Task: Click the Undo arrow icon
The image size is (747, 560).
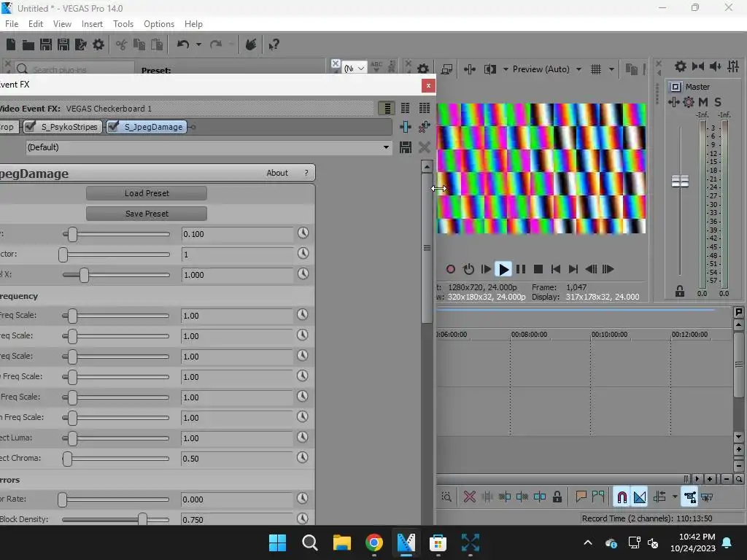Action: (183, 44)
